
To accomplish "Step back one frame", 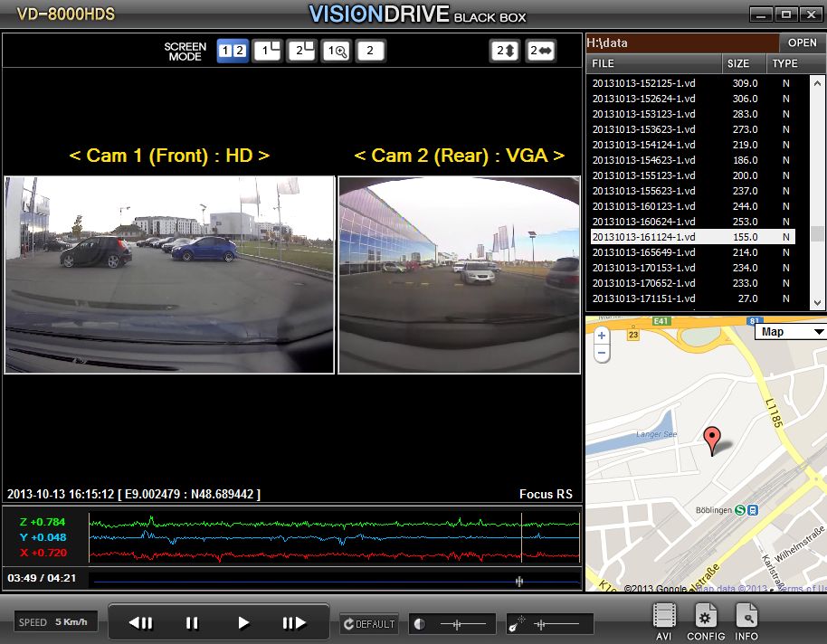I will tap(141, 623).
